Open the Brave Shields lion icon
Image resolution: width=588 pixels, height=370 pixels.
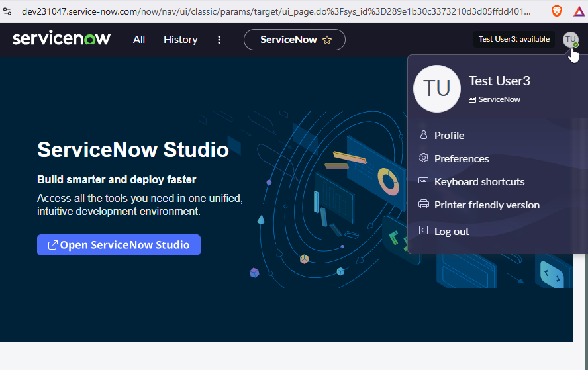click(x=556, y=11)
